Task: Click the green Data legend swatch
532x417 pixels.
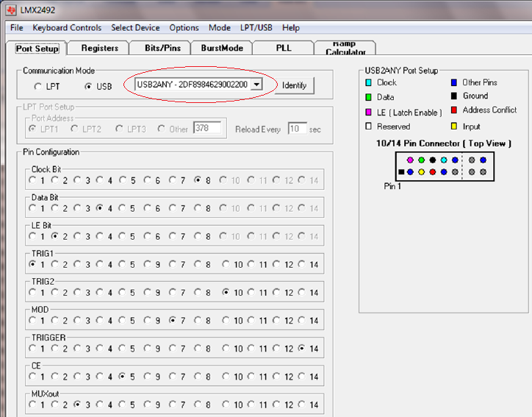Action: [x=368, y=98]
